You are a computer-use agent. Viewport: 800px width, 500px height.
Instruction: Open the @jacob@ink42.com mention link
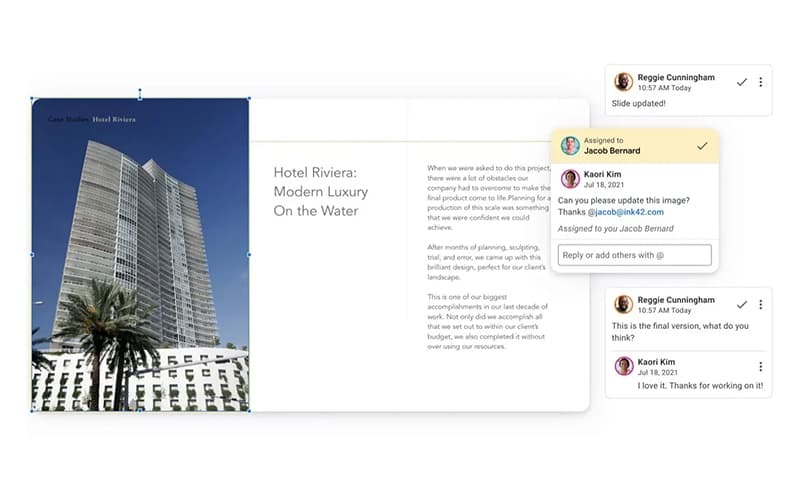pos(627,212)
